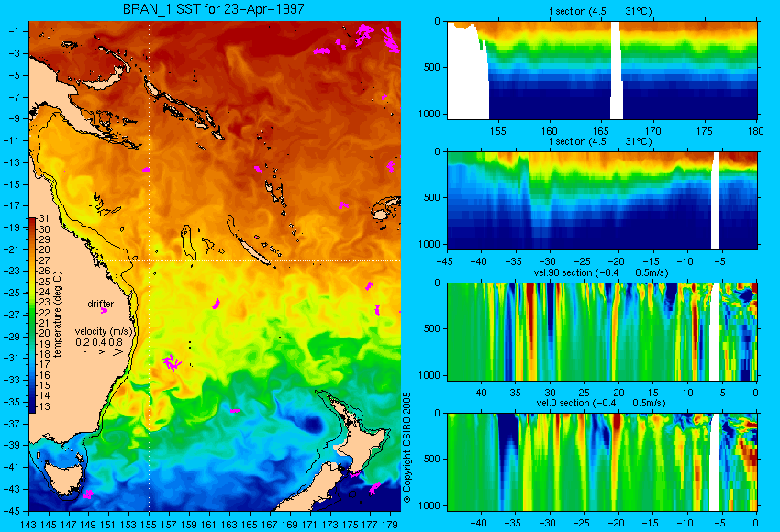Click the "-45" tick label on second t section

tap(445, 261)
